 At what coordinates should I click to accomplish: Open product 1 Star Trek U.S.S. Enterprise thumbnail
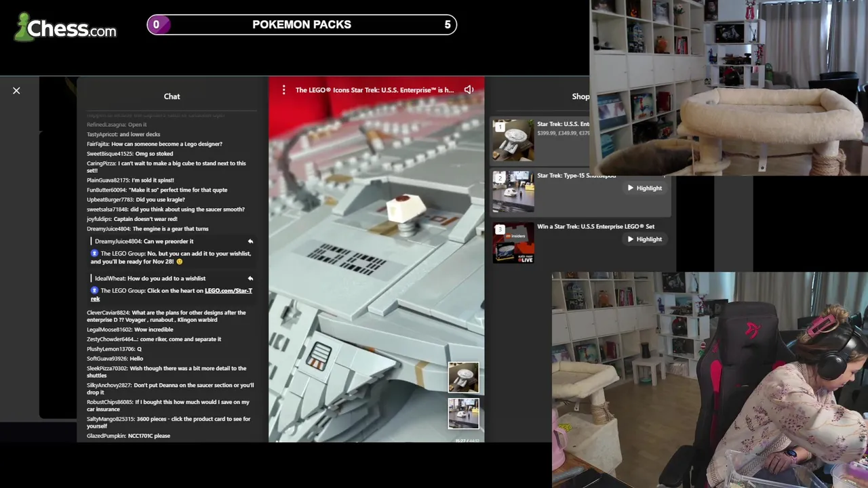click(x=513, y=140)
